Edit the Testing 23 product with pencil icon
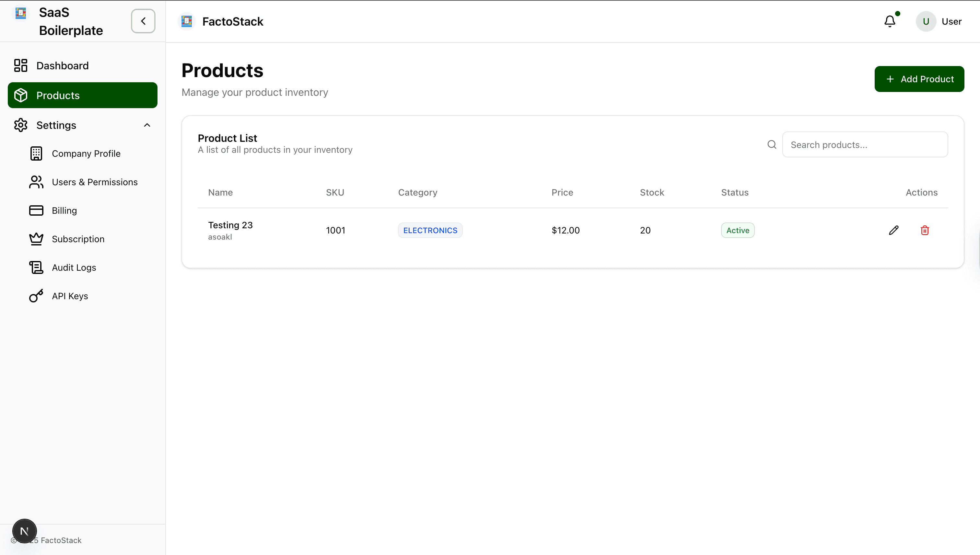 click(x=894, y=230)
